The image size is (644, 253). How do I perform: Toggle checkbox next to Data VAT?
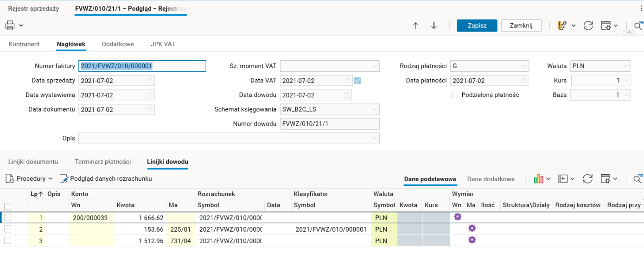tap(357, 81)
